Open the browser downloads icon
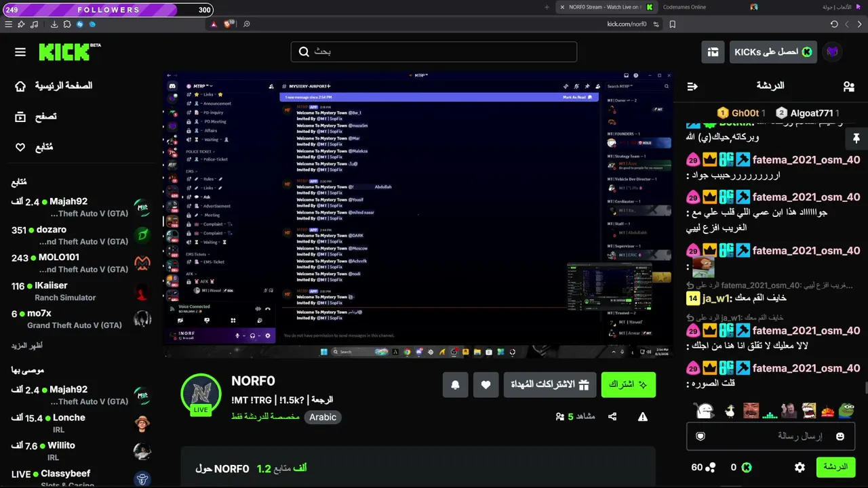 (54, 24)
